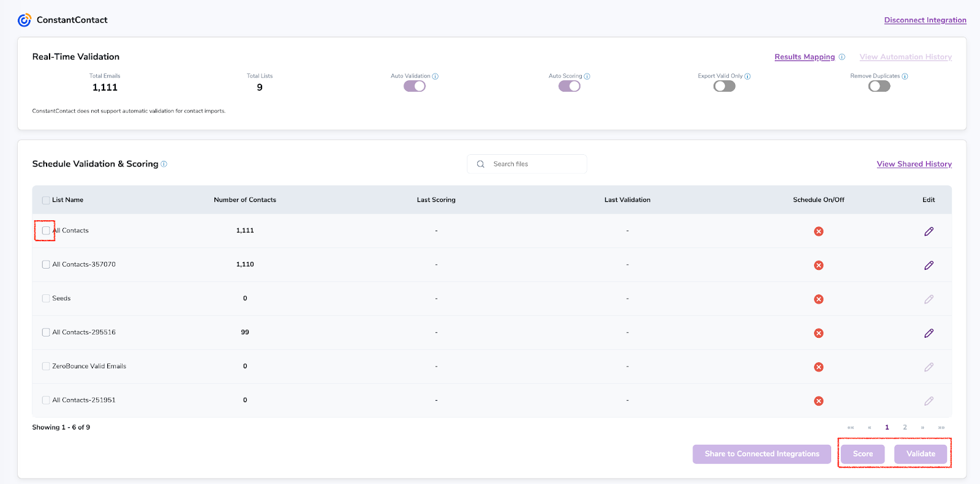
Task: Click the 99 contacts count cell
Action: (x=245, y=332)
